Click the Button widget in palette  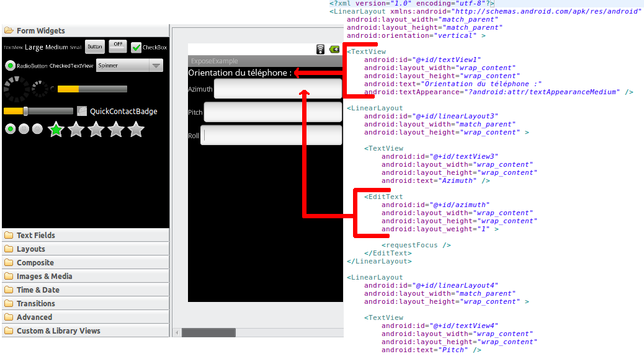pyautogui.click(x=94, y=47)
